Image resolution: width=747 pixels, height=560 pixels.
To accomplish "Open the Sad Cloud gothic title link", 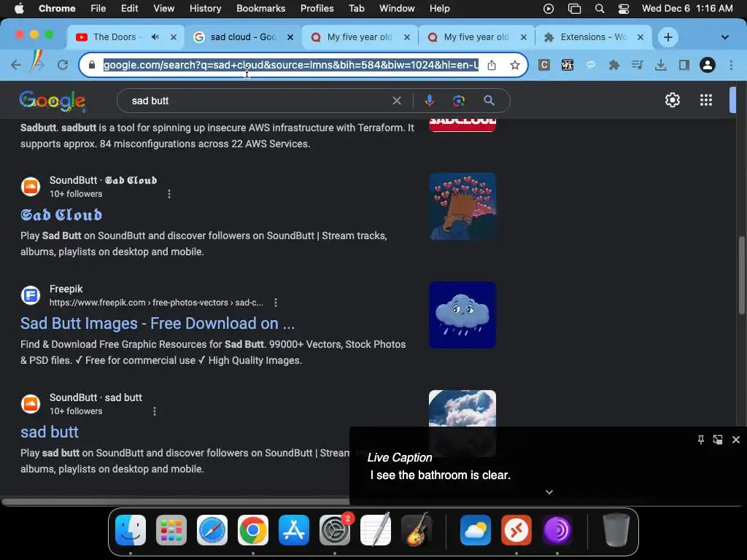I will pos(61,215).
